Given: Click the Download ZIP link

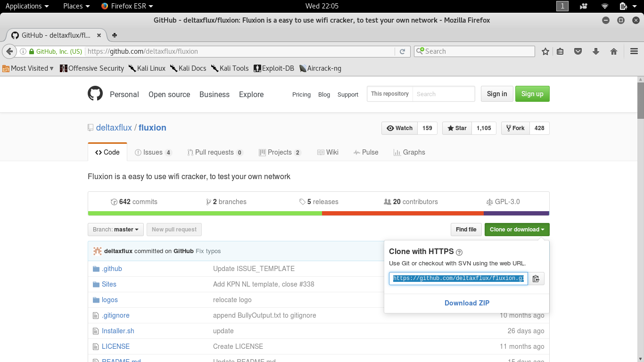Looking at the screenshot, I should (467, 303).
